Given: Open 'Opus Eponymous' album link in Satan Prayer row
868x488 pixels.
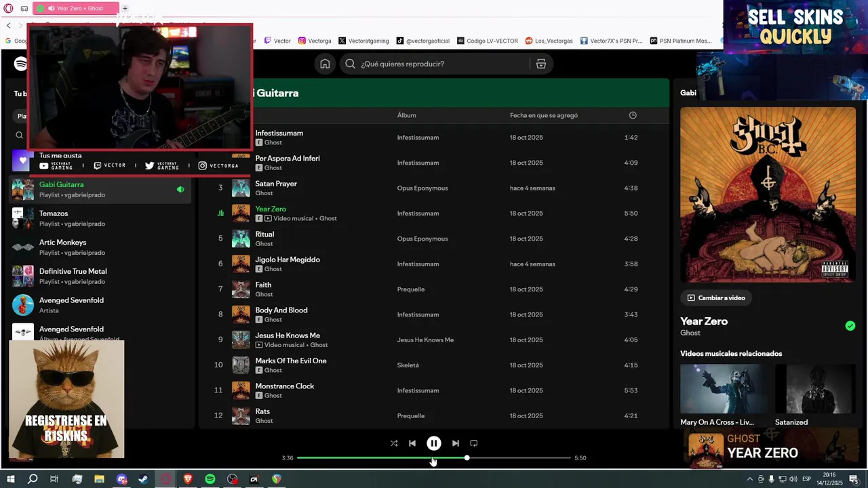Looking at the screenshot, I should click(x=422, y=188).
